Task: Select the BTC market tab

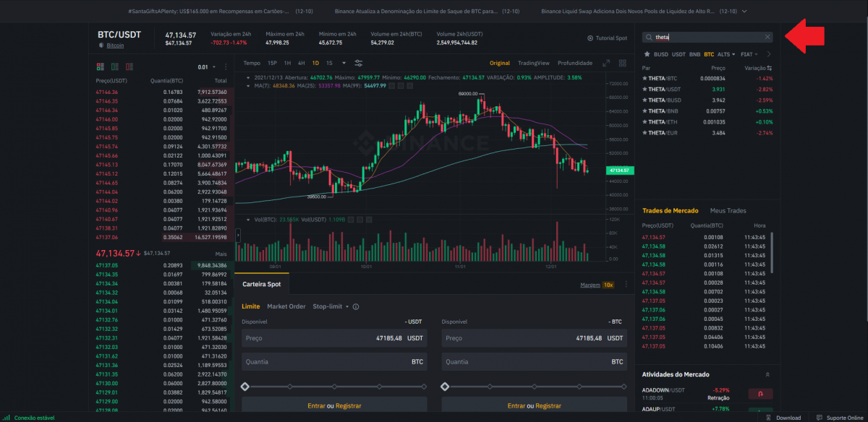Action: coord(709,54)
